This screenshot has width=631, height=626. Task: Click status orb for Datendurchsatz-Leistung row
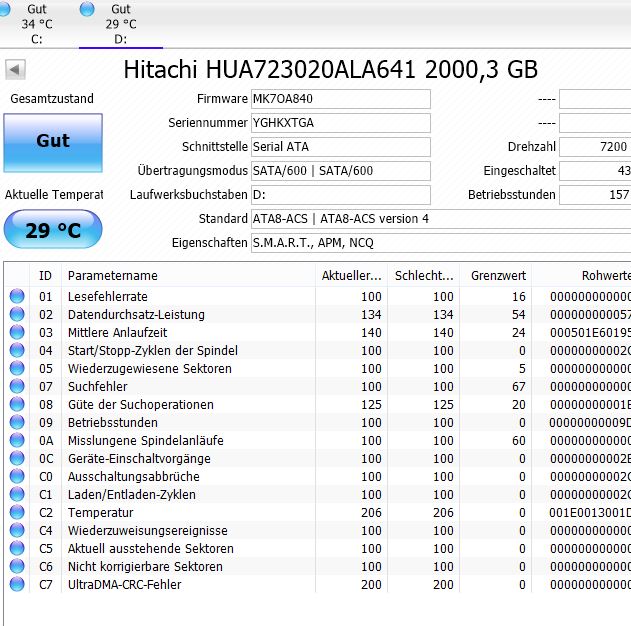(17, 314)
